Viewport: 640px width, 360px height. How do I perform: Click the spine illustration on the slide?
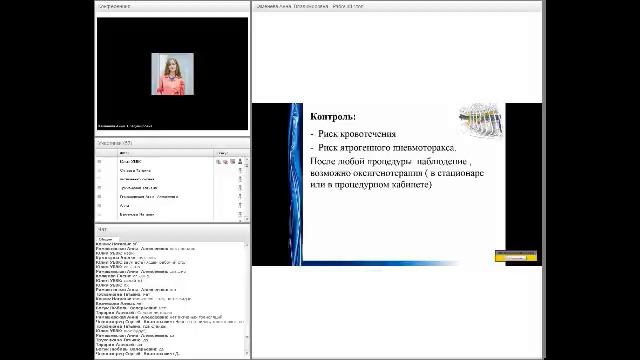pos(481,120)
